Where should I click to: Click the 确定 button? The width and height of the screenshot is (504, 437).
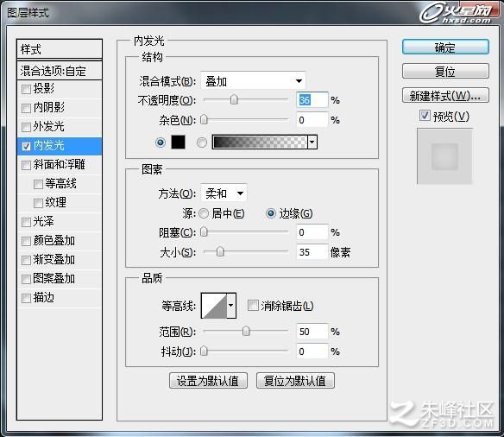pyautogui.click(x=445, y=47)
